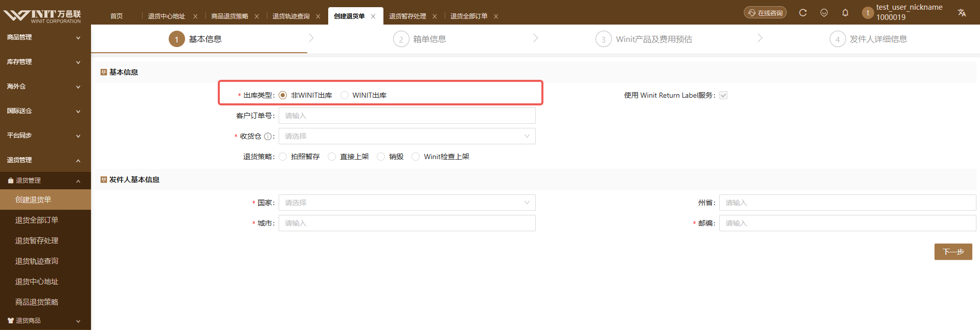Switch to 退货全部订单 tab
Image resolution: width=980 pixels, height=330 pixels.
(469, 16)
